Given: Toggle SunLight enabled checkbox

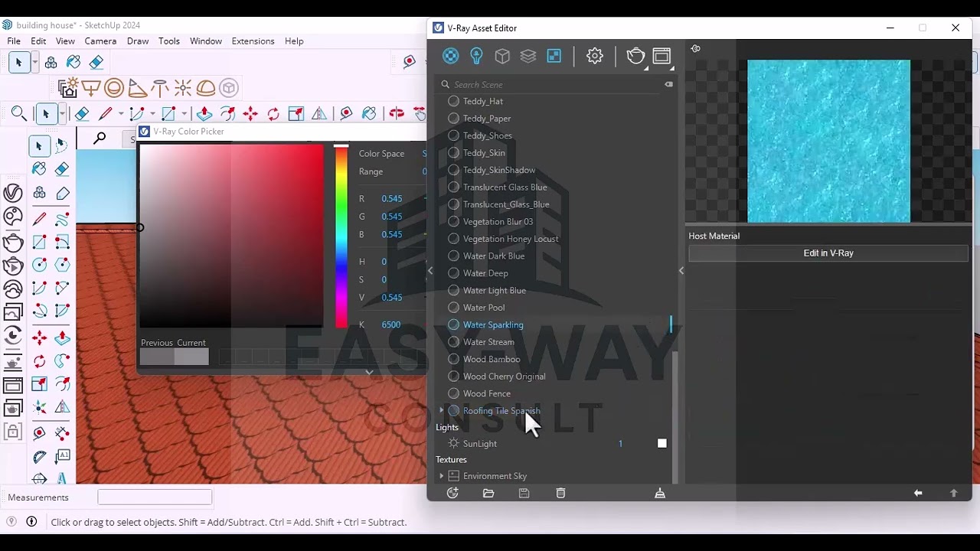Looking at the screenshot, I should click(x=662, y=443).
